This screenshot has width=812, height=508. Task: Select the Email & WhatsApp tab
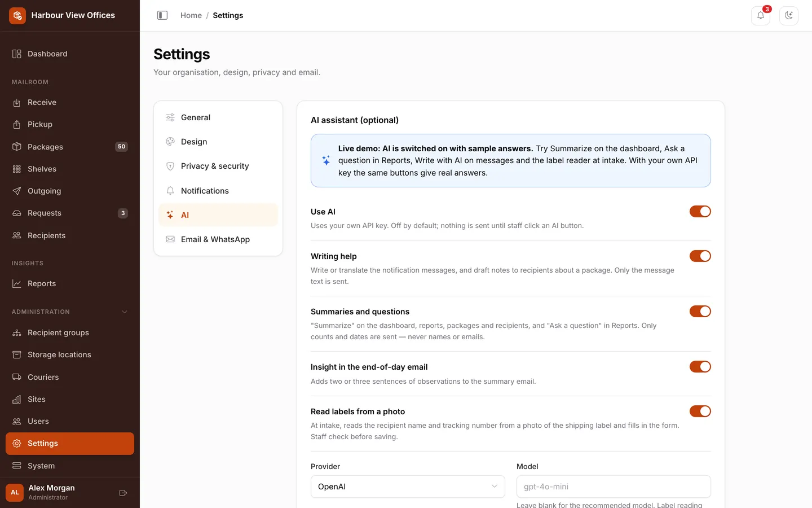tap(218, 239)
